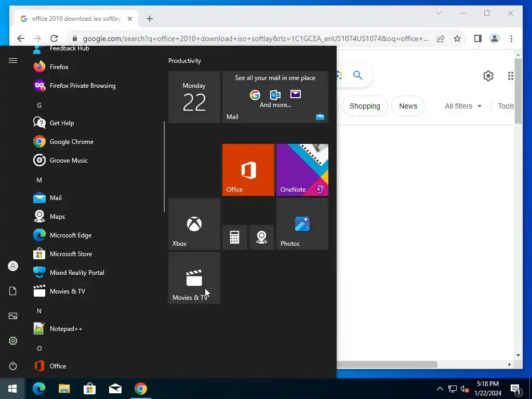Open the orange Office tile

(x=248, y=170)
